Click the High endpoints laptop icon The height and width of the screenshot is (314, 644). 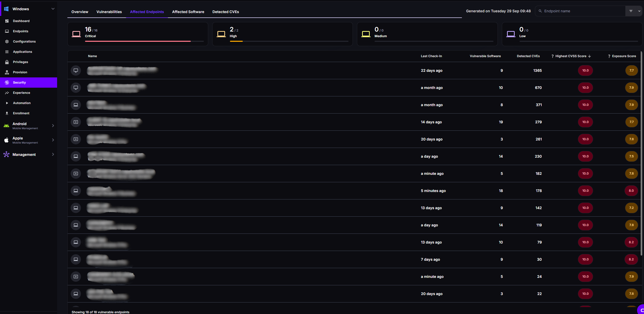point(221,34)
